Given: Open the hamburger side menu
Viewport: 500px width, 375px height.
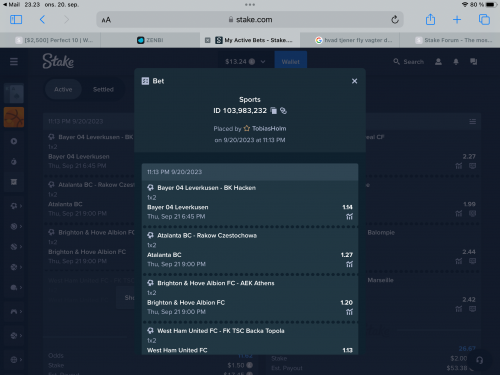Looking at the screenshot, I should 14,62.
